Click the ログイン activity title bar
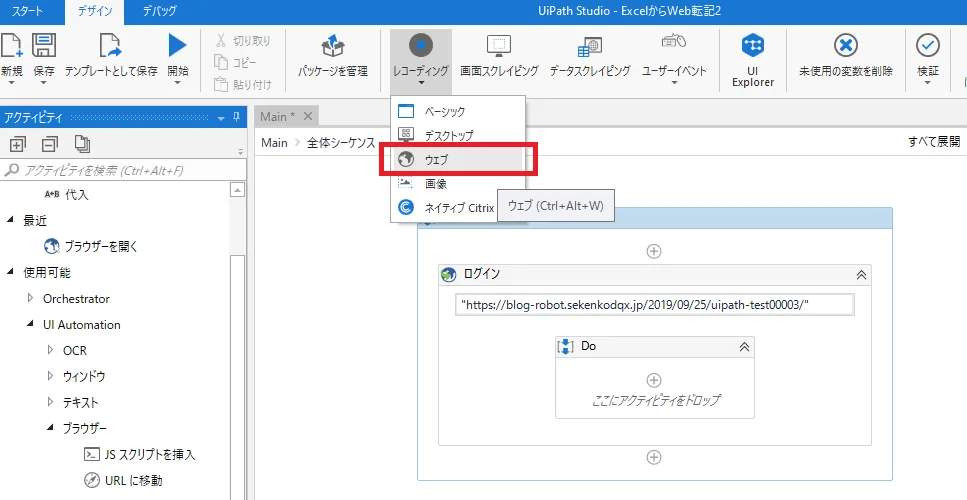Screen dimensions: 967x500 click(654, 275)
